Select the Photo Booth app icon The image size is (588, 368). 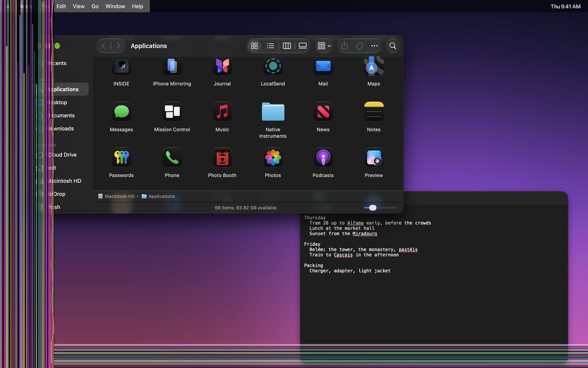(x=222, y=158)
